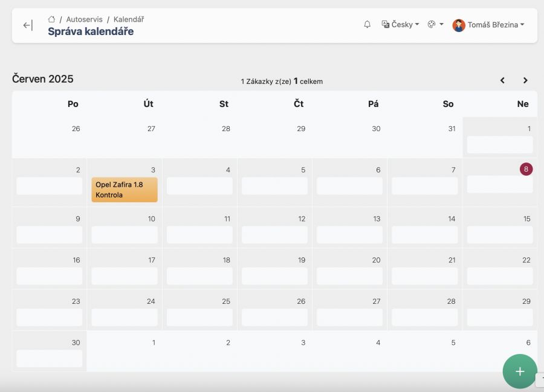
Task: Create a new order with the plus button
Action: point(520,371)
